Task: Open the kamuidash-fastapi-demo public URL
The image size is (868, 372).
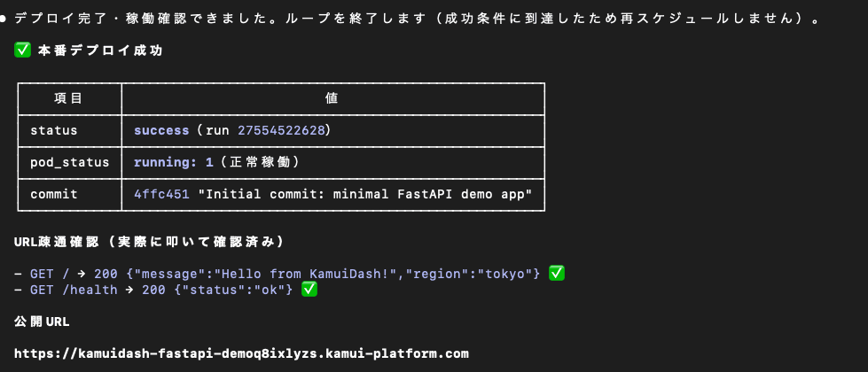Action: (241, 353)
